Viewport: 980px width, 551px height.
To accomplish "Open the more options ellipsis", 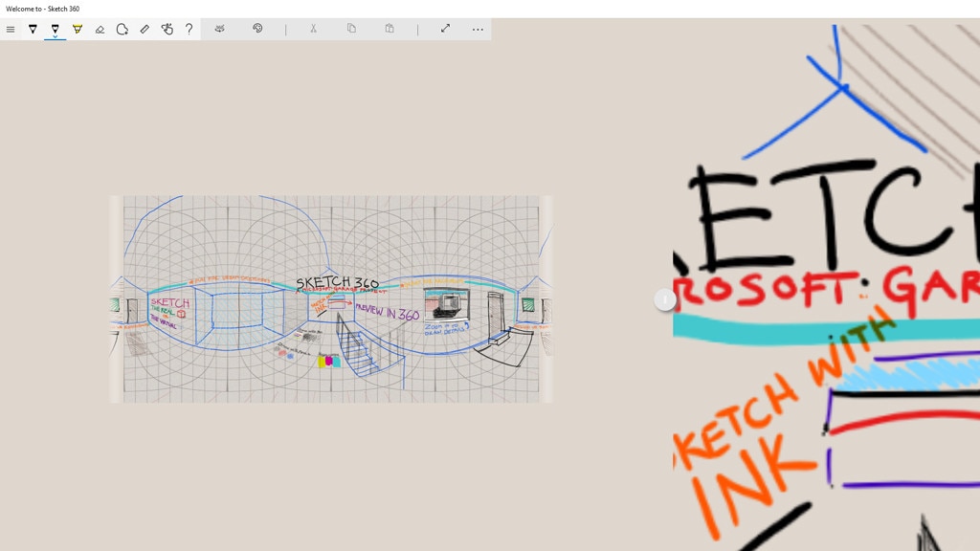I will [x=478, y=30].
